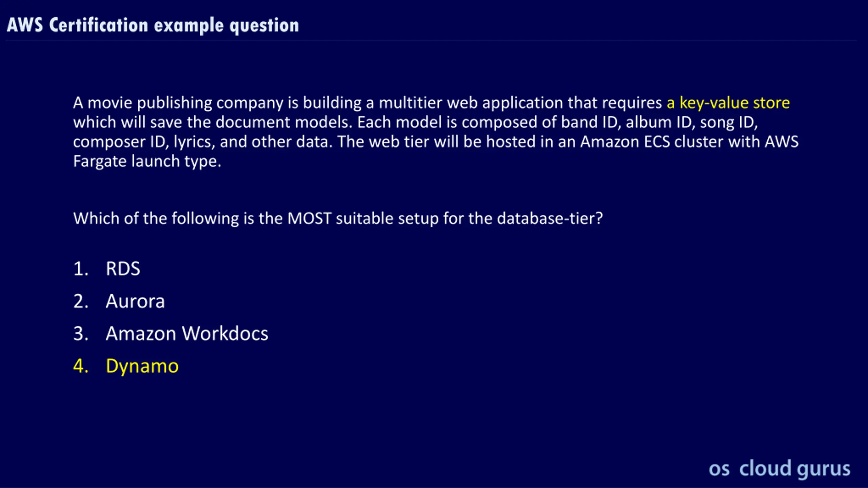Click the list number 2 beside Aurora

point(81,301)
